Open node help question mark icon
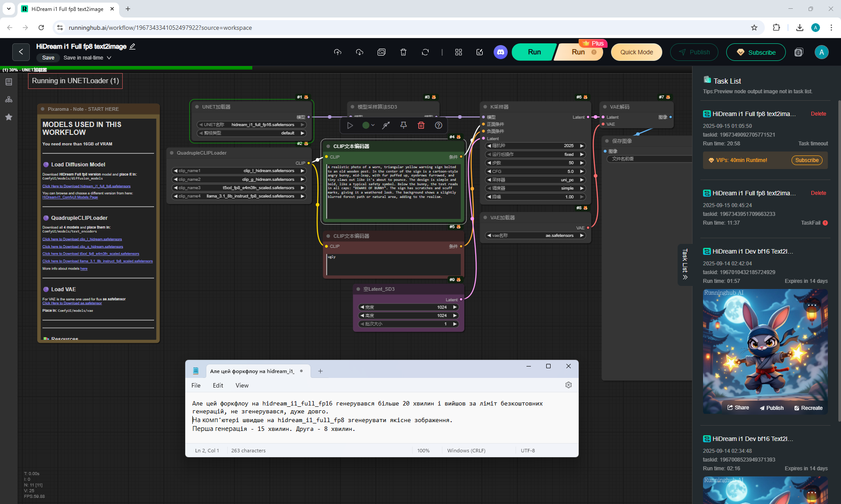 (438, 125)
